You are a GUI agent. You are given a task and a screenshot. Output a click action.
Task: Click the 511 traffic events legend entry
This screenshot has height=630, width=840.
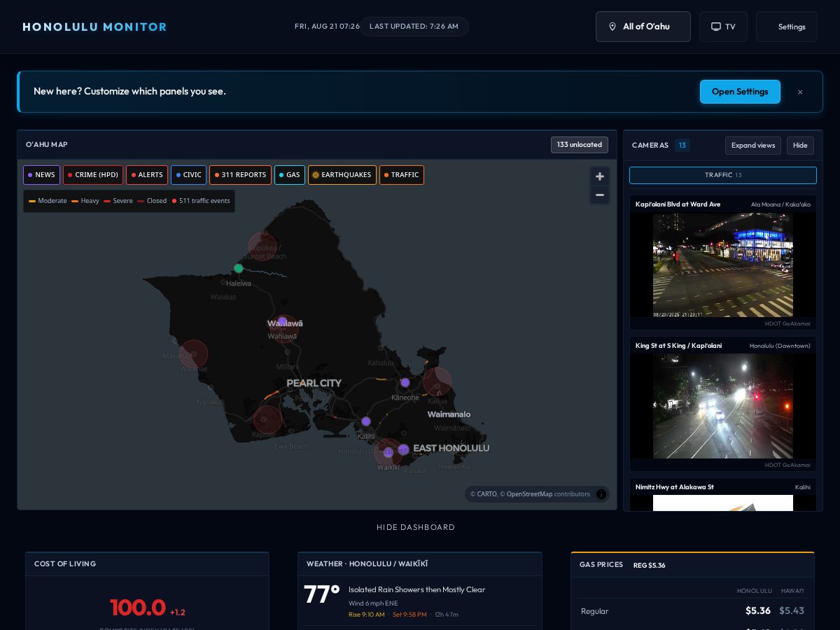201,201
